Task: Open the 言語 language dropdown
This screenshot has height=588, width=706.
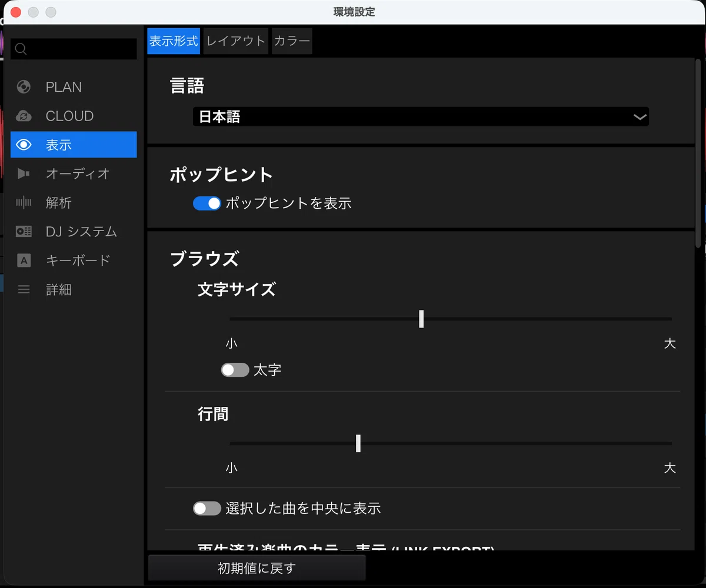Action: (x=421, y=116)
